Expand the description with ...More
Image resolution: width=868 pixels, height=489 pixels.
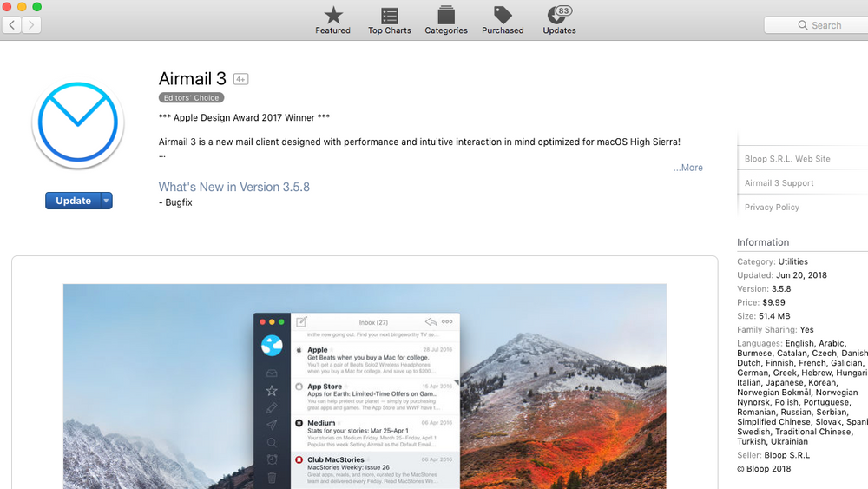pos(687,168)
